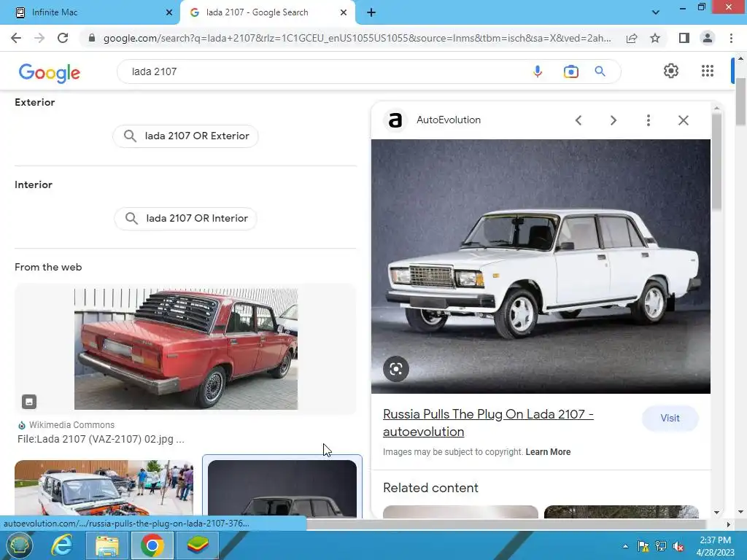Click the AutoEvolution source name
Viewport: 747px width, 560px height.
[449, 120]
